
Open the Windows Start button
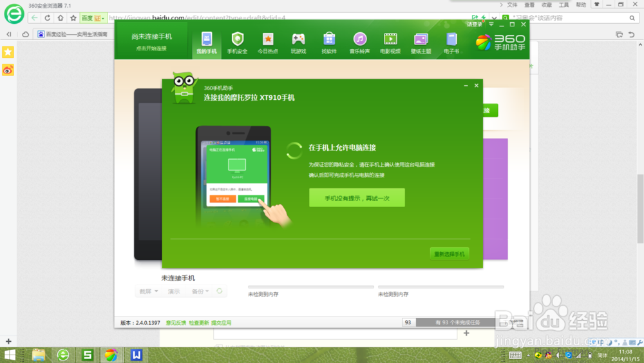pyautogui.click(x=10, y=355)
